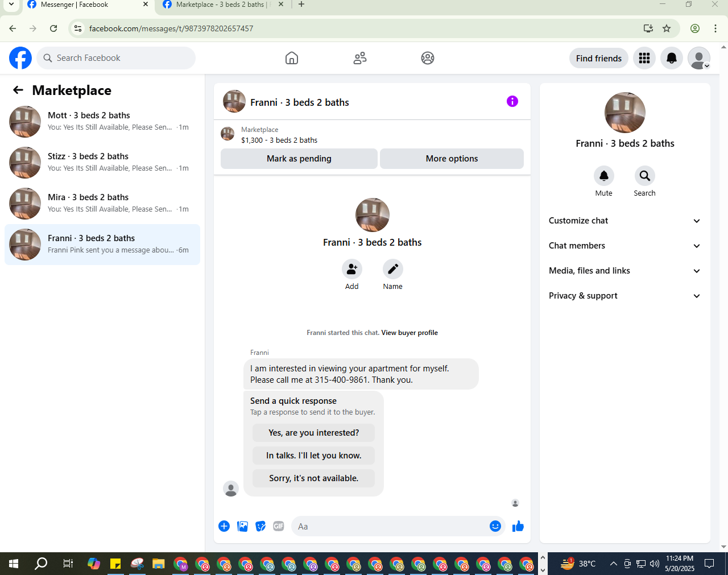This screenshot has height=575, width=728.
Task: Open Chrome three-dot menu
Action: coord(715,28)
